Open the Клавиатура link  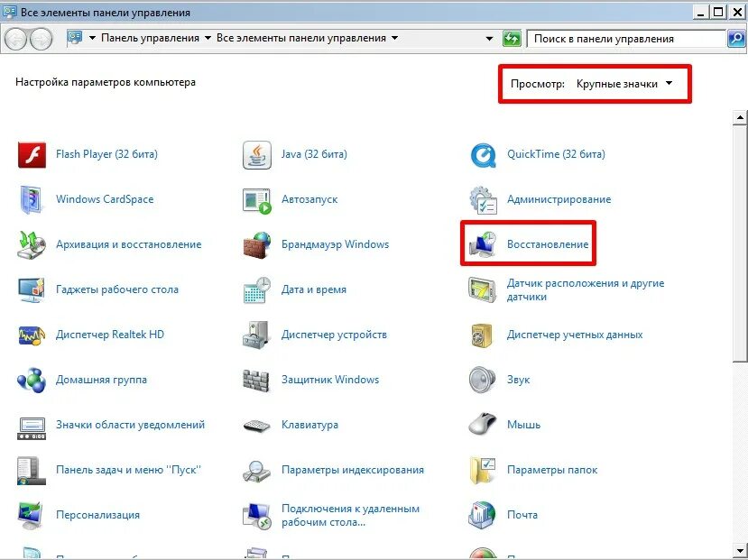[x=309, y=425]
